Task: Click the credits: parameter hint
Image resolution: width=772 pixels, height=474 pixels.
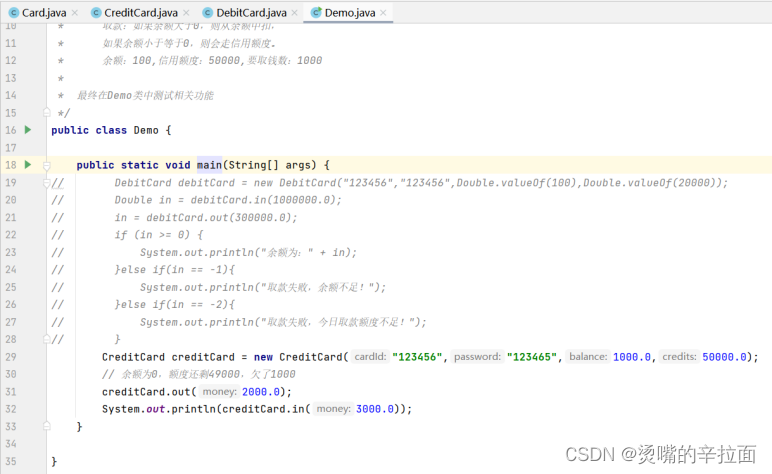Action: pos(679,357)
